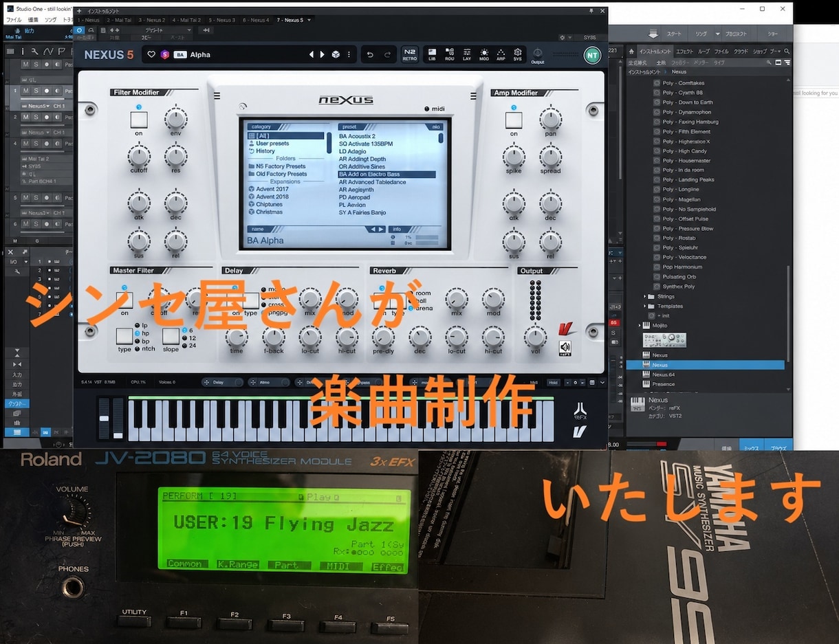The width and height of the screenshot is (839, 644).
Task: Switch to 1 - Nexus instrument tab
Action: (88, 20)
